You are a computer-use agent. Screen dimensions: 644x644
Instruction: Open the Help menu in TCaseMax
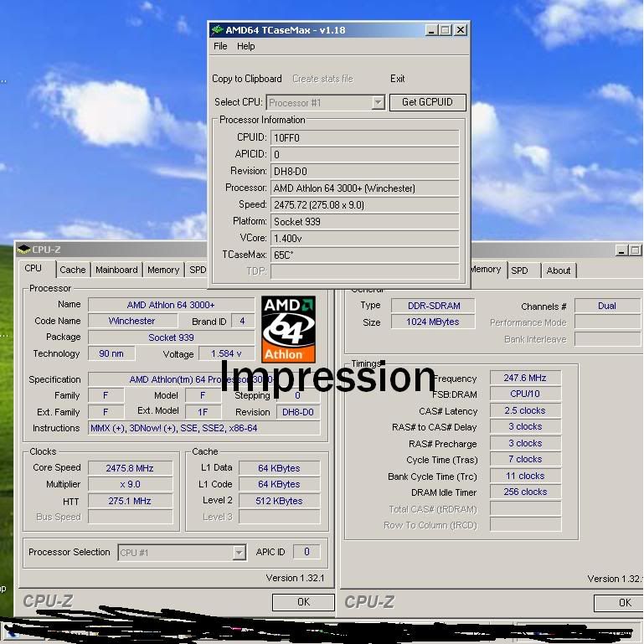click(245, 46)
